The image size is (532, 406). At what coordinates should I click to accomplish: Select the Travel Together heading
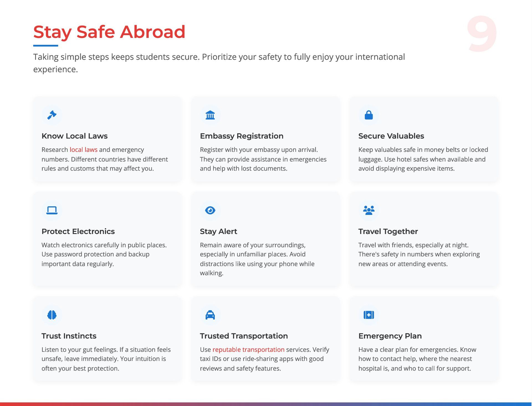coord(388,232)
